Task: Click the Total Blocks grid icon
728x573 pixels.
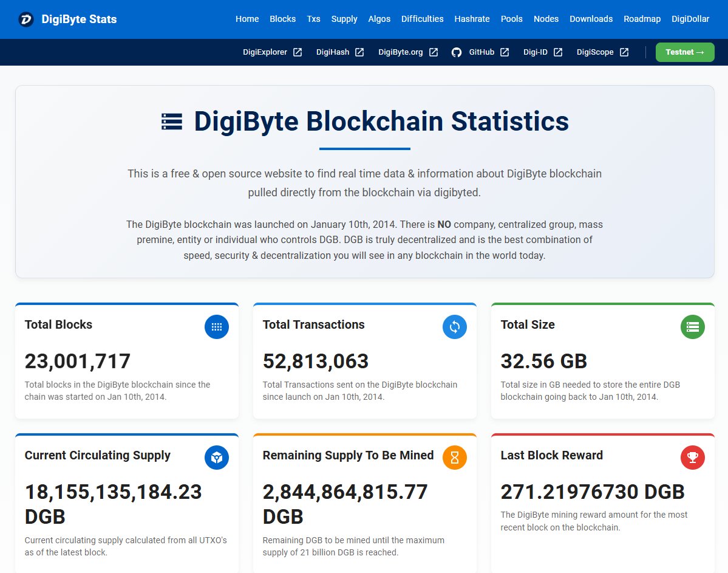Action: coord(217,327)
